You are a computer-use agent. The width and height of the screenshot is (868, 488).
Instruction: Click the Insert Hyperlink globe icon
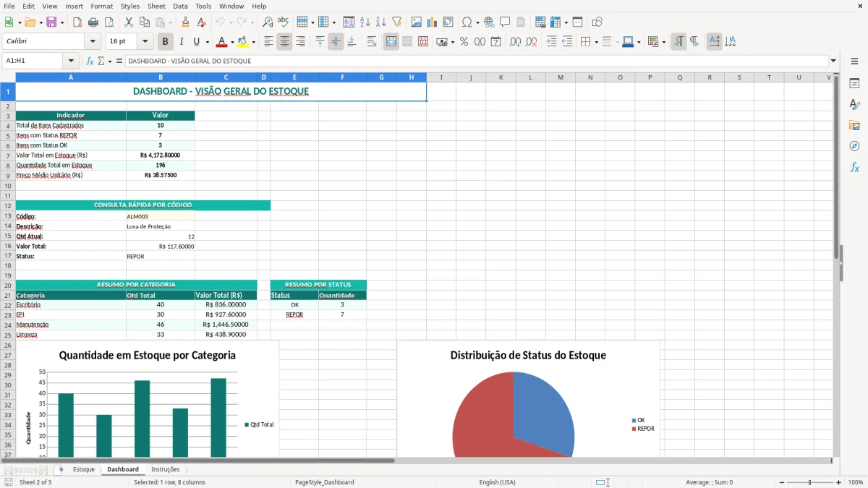point(489,22)
